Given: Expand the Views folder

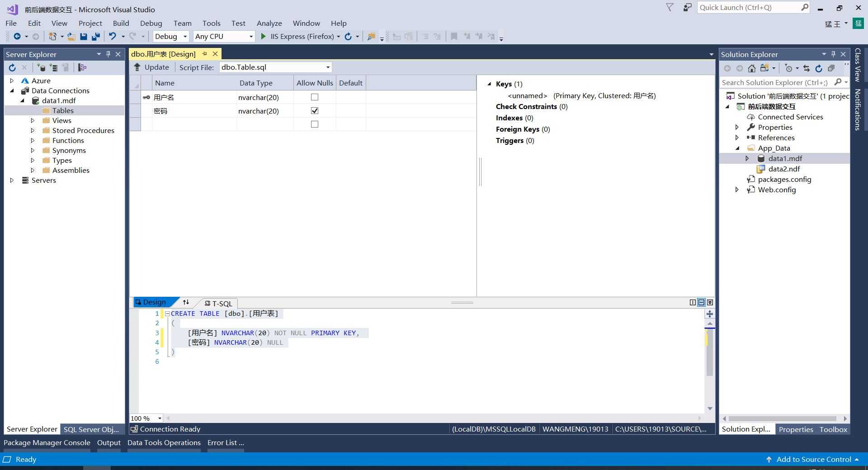Looking at the screenshot, I should 33,120.
